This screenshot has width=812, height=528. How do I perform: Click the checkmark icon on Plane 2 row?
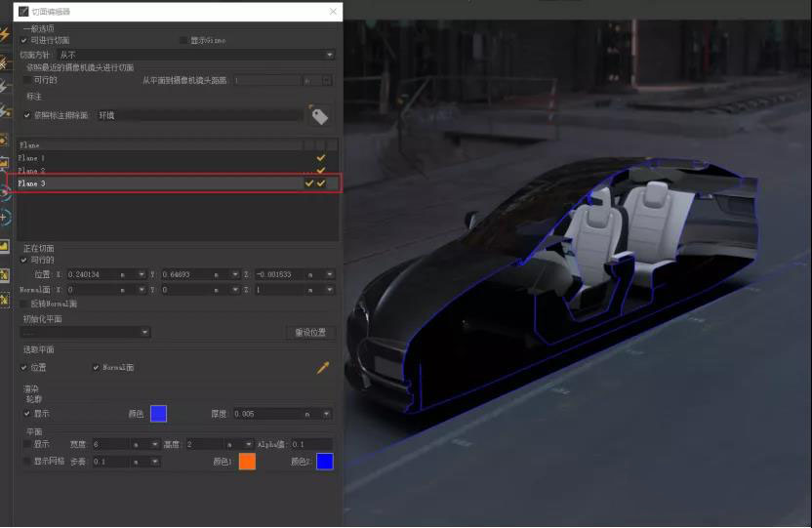(320, 170)
